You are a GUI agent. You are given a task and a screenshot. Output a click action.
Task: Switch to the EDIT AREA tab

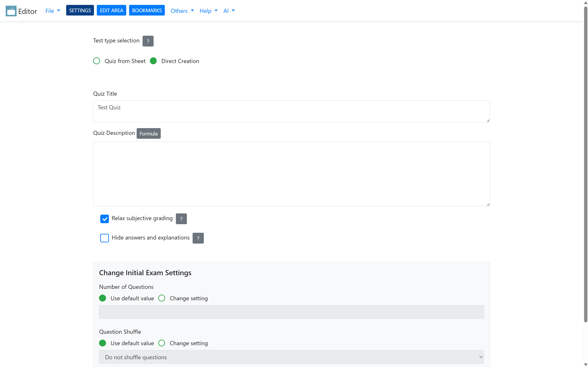click(111, 10)
